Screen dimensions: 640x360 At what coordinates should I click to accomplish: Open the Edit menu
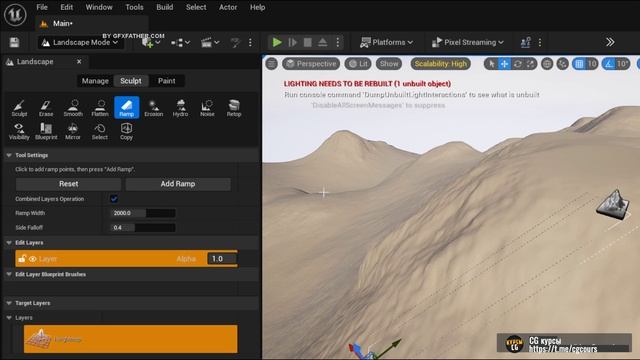coord(67,7)
